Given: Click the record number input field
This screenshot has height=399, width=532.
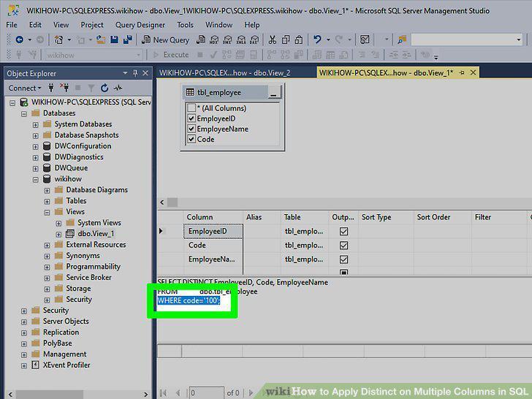Looking at the screenshot, I should (x=206, y=393).
